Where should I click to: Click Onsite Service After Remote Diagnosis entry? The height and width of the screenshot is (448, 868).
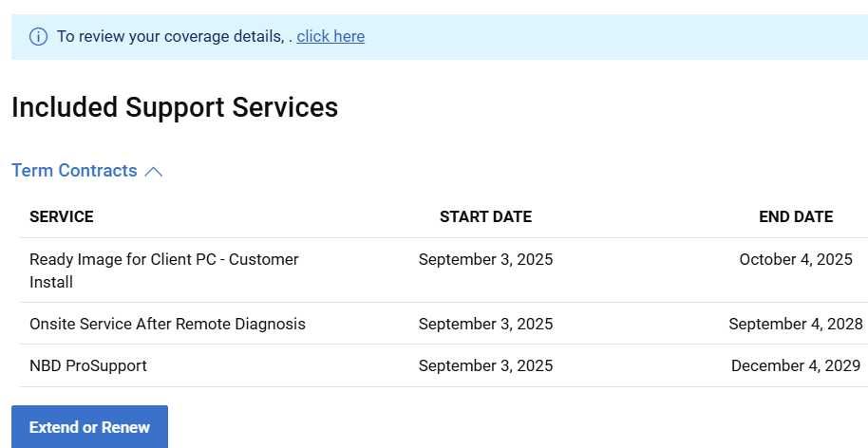point(167,324)
